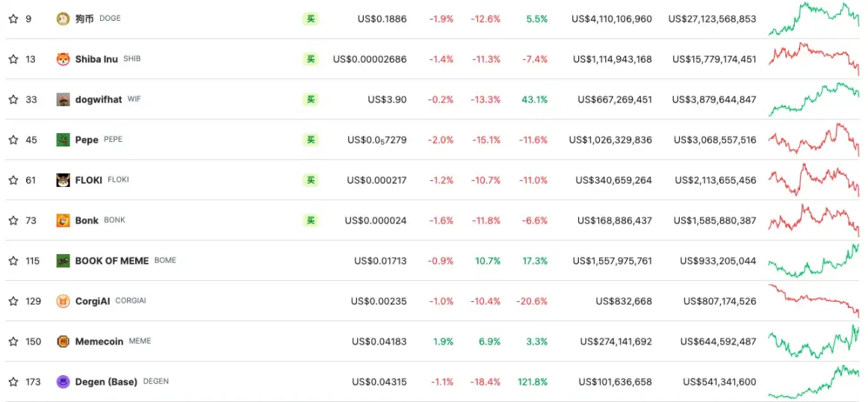Click the green buy button for Shiba Inu

[311, 59]
